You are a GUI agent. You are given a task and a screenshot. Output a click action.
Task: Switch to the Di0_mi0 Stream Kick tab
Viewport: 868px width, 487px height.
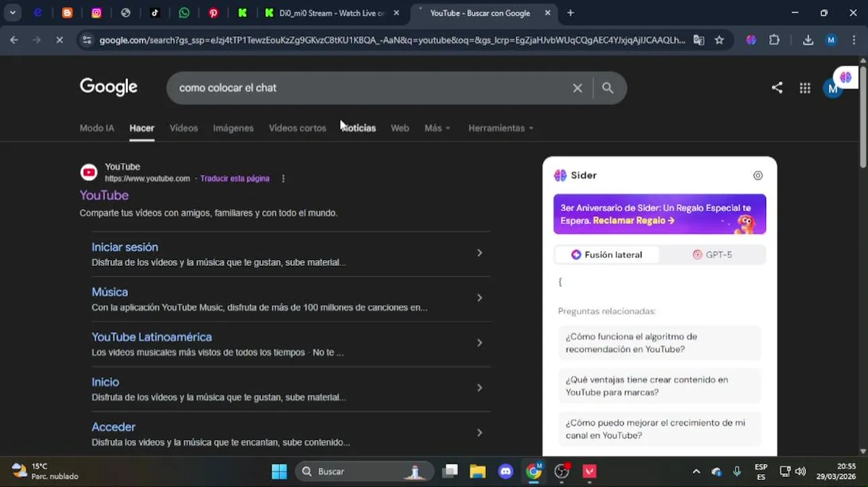coord(331,13)
